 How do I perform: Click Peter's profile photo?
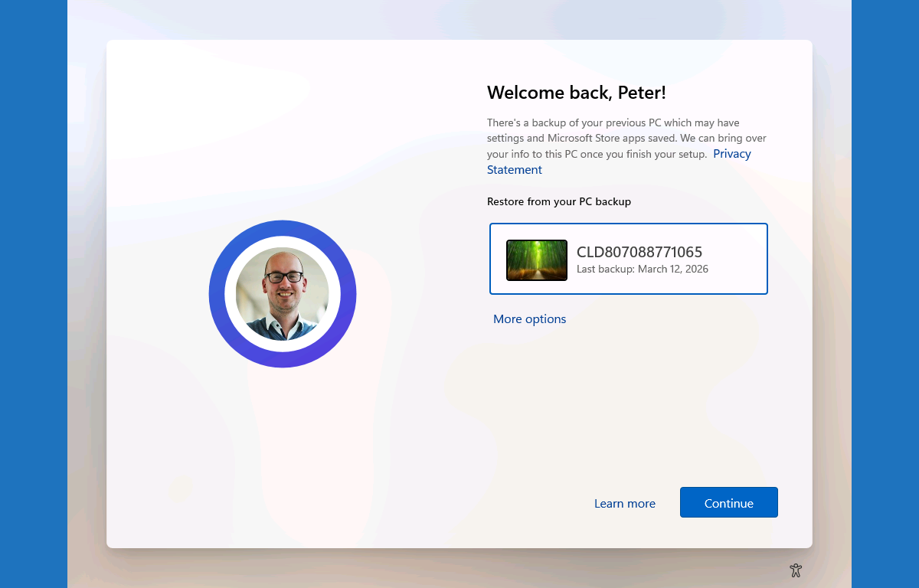(283, 294)
